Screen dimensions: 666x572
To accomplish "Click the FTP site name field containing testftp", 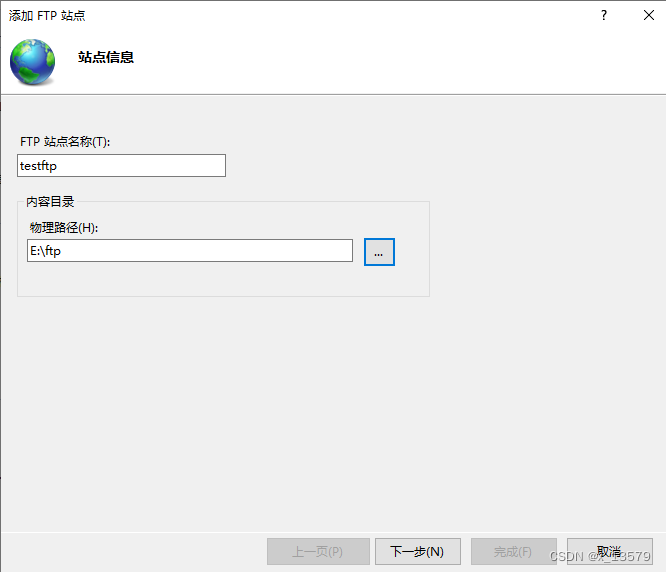I will pyautogui.click(x=121, y=166).
